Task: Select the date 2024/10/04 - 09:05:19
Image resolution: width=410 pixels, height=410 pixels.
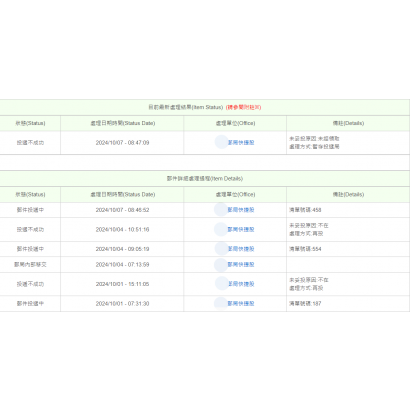Action: click(x=122, y=249)
